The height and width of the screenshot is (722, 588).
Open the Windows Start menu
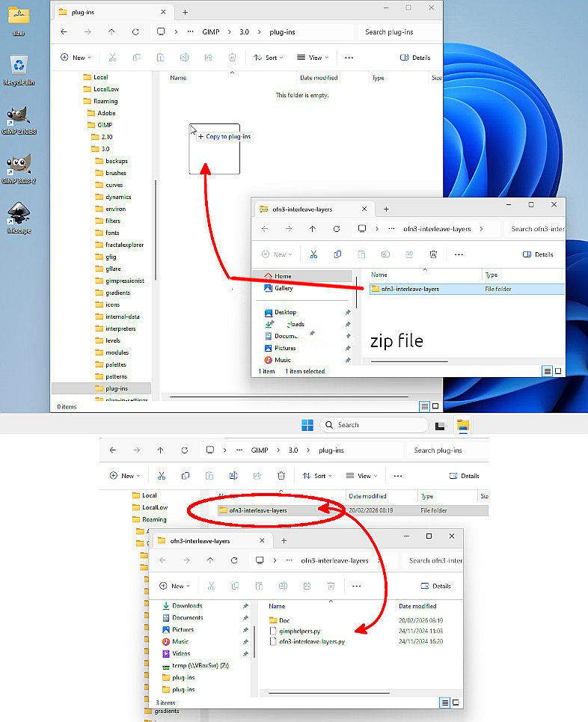[307, 425]
